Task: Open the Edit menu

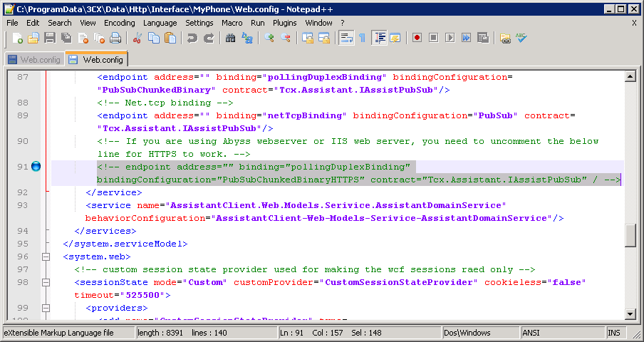Action: (33, 23)
